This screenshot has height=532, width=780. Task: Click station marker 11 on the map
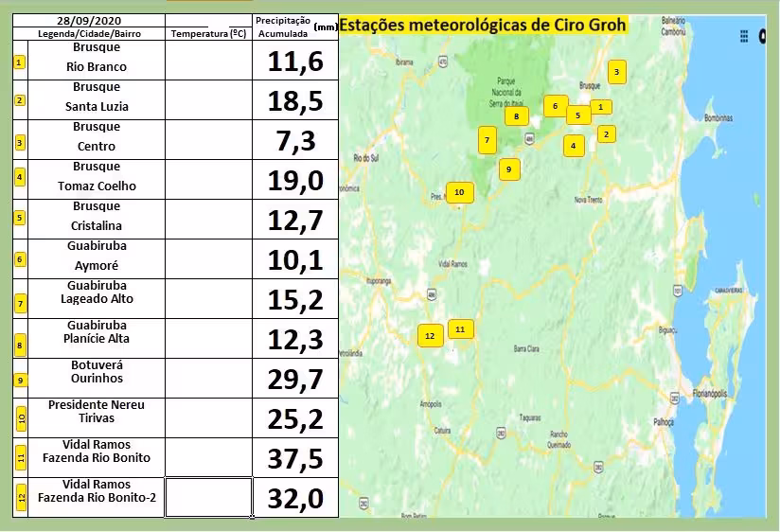tap(460, 329)
